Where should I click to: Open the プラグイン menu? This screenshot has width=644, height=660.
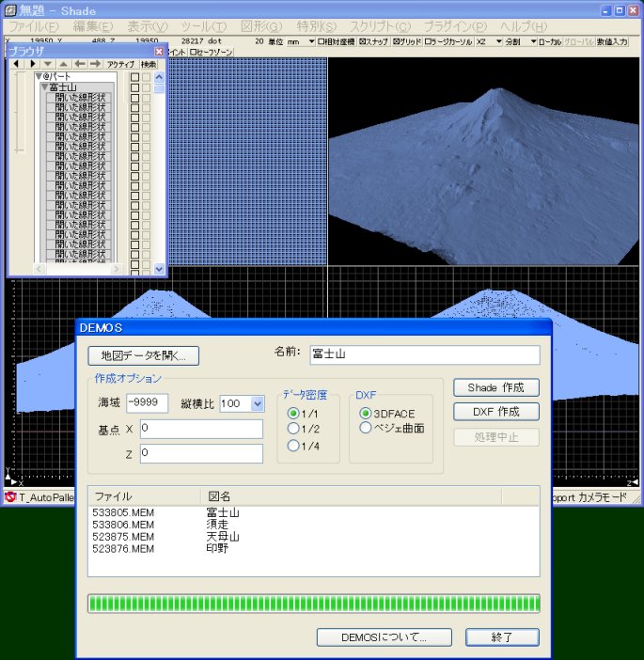455,26
